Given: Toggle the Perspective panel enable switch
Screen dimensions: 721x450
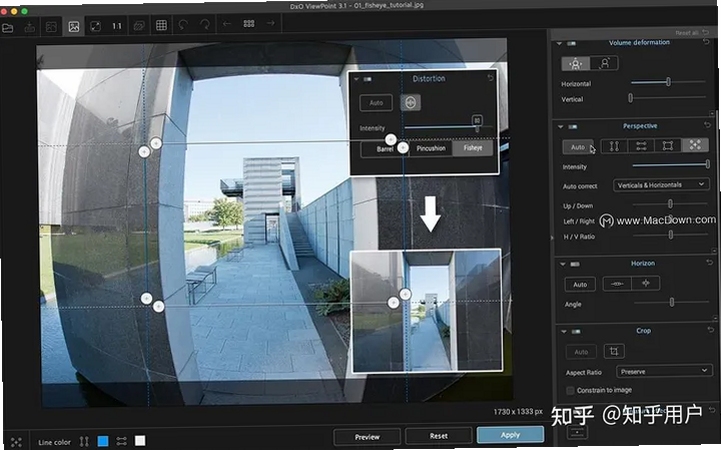Looking at the screenshot, I should [573, 127].
